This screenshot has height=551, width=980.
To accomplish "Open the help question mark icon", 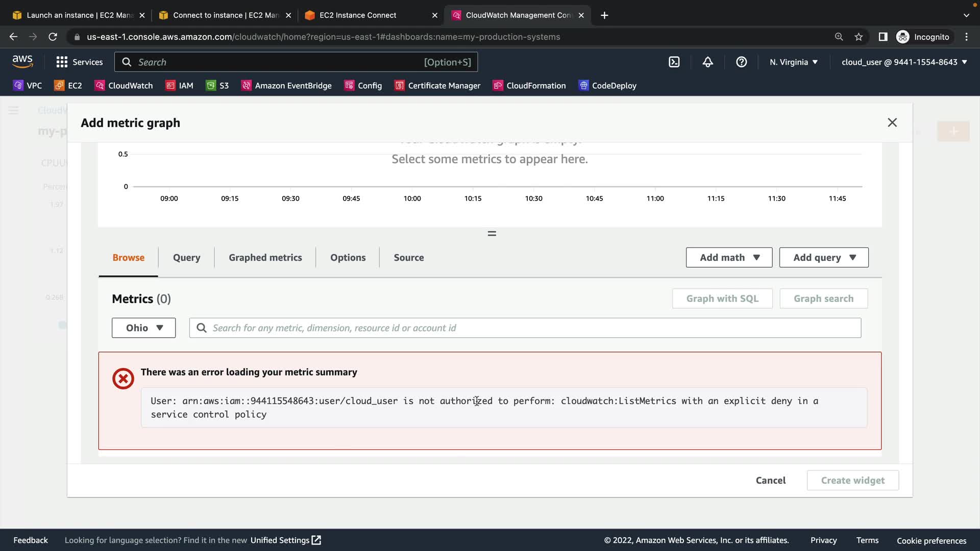I will [741, 62].
